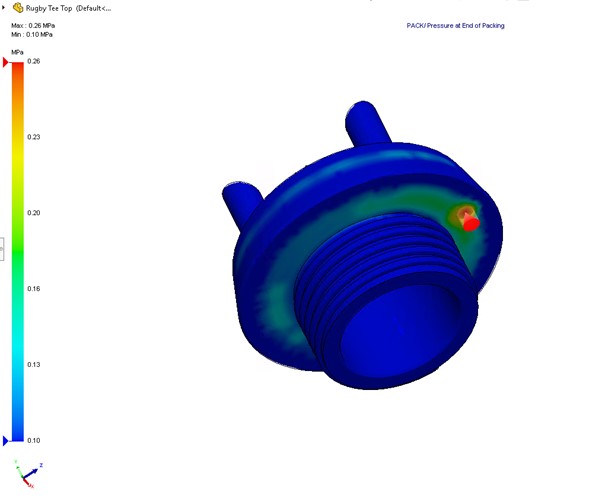This screenshot has height=502, width=602.
Task: Click the Rugby Tee Top part icon
Action: point(18,8)
